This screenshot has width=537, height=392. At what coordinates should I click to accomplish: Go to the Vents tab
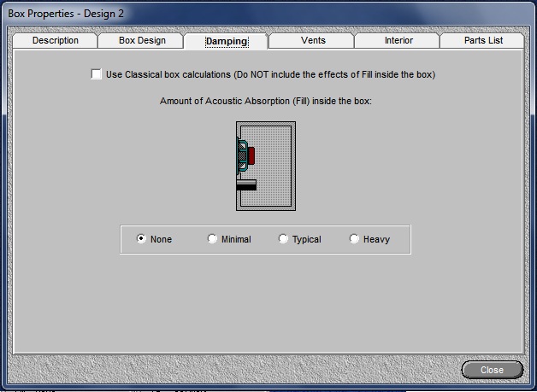point(313,41)
